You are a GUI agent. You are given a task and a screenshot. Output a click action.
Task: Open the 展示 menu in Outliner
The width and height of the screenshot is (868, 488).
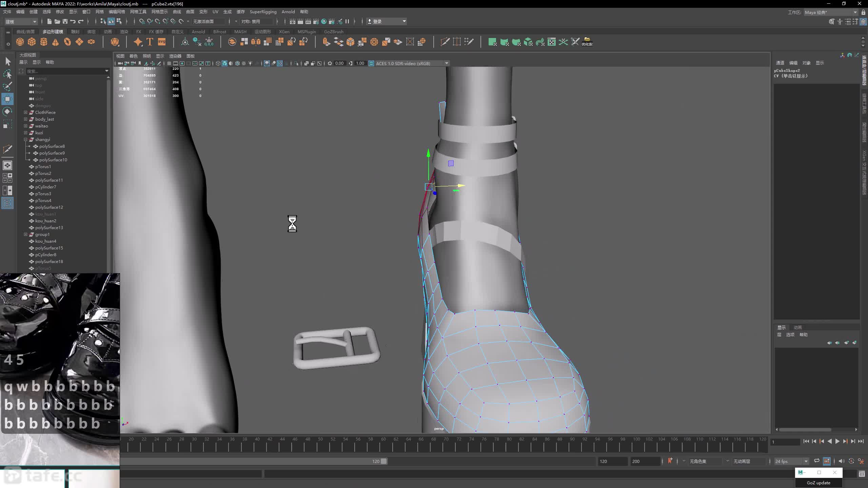pos(23,62)
